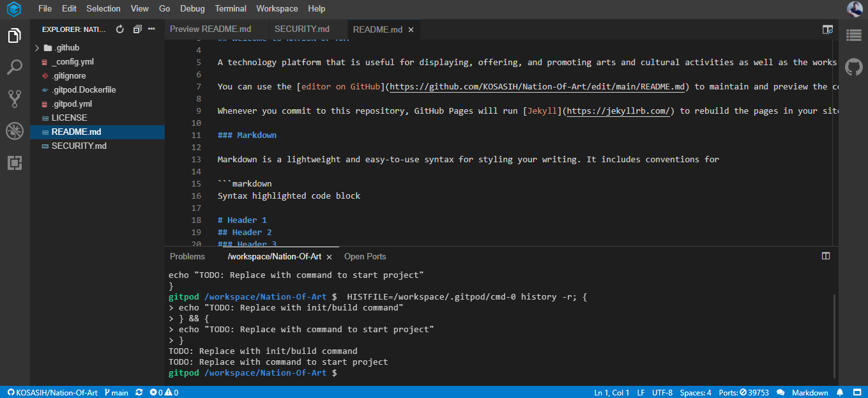Open the Terminal menu
Image resolution: width=868 pixels, height=398 pixels.
231,9
